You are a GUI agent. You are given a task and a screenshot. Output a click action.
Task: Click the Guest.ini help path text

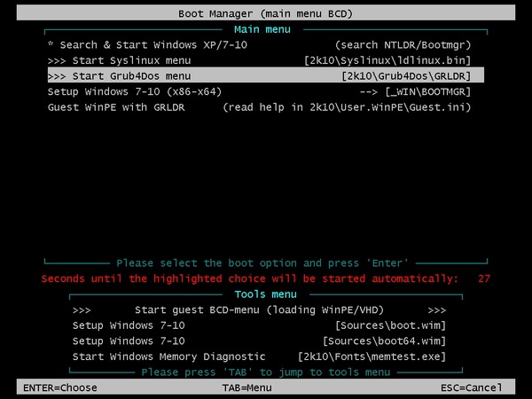[x=347, y=107]
